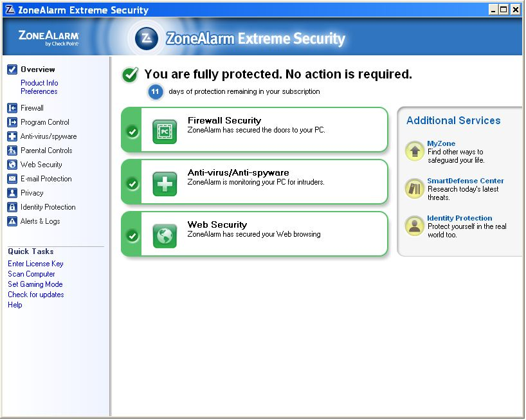Screen dimensions: 526x420
Task: Click the green check on Firewall Security card
Action: [132, 131]
